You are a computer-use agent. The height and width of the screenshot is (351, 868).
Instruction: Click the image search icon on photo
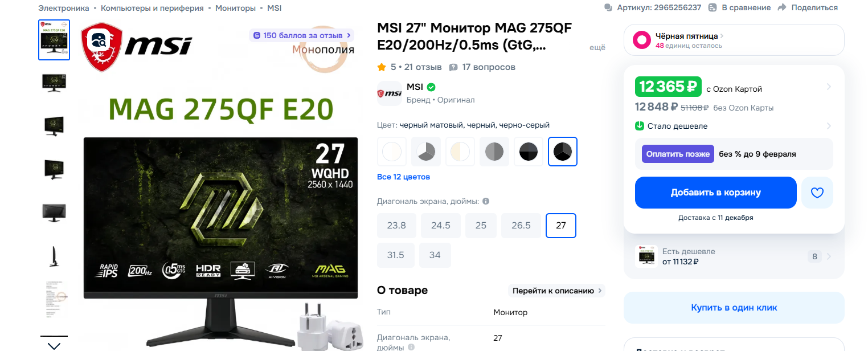98,41
